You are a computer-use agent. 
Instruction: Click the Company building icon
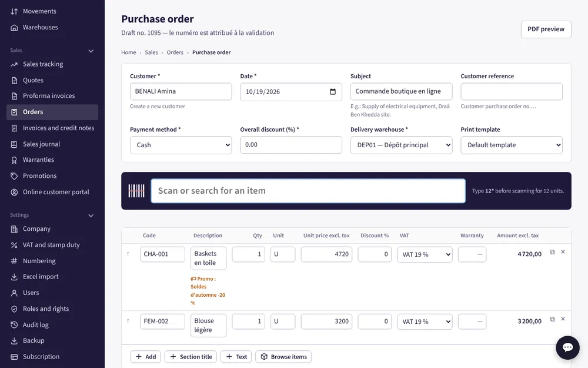point(14,228)
